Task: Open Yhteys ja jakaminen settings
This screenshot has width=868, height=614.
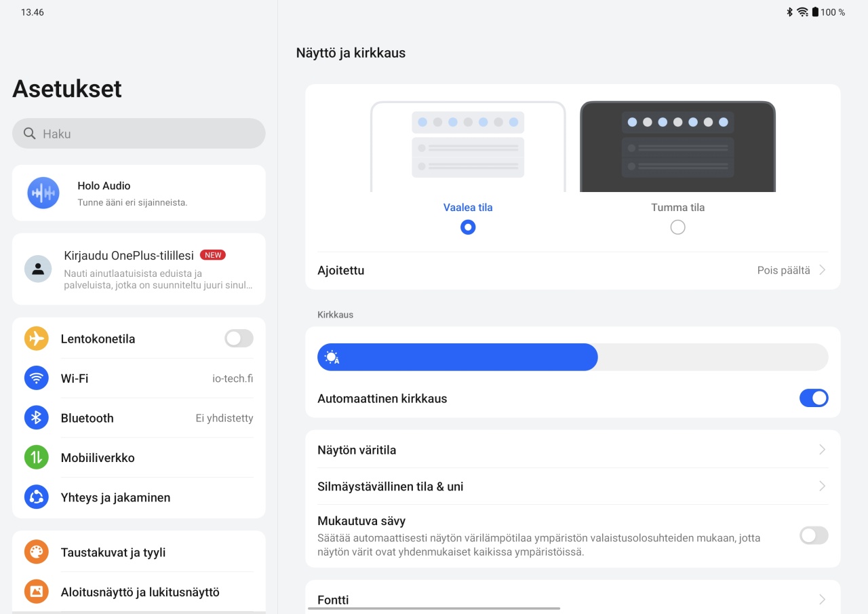Action: 139,497
